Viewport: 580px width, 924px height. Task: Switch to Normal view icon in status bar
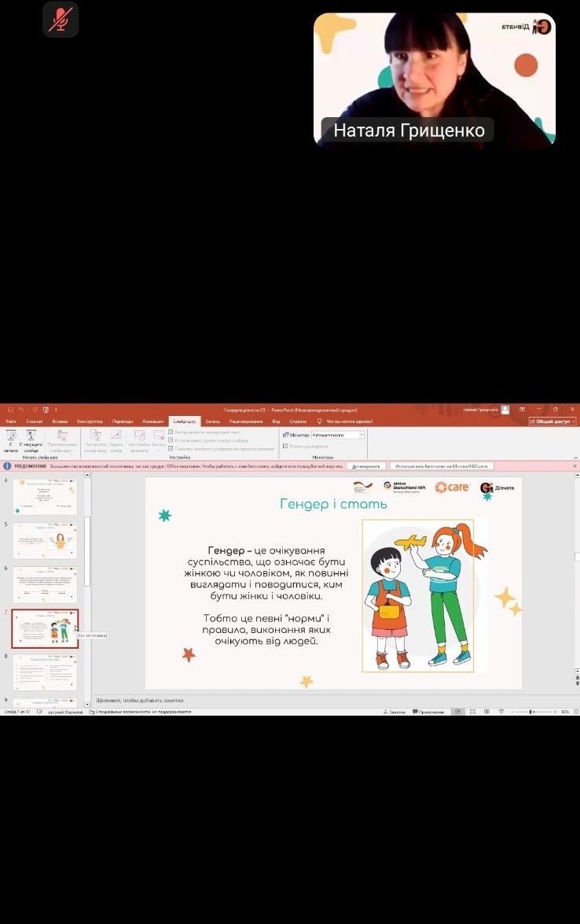pyautogui.click(x=457, y=712)
